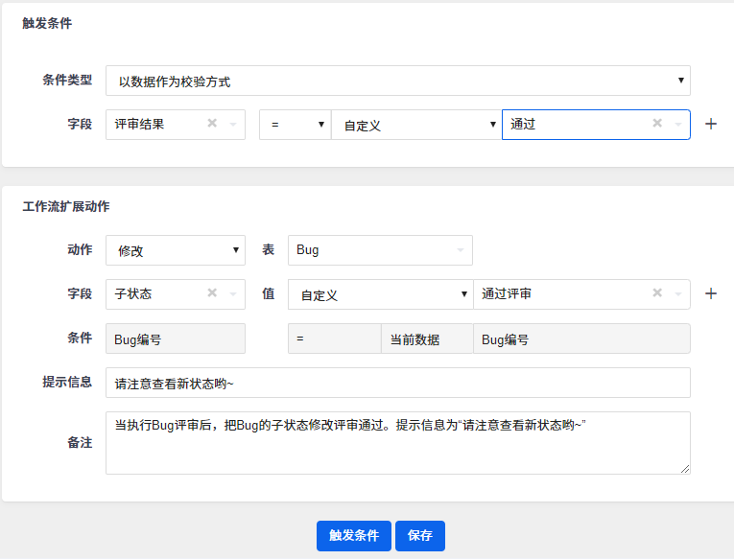Expand the 自定义 dropdown in trigger condition
Screen dimensions: 734x560
coord(414,125)
